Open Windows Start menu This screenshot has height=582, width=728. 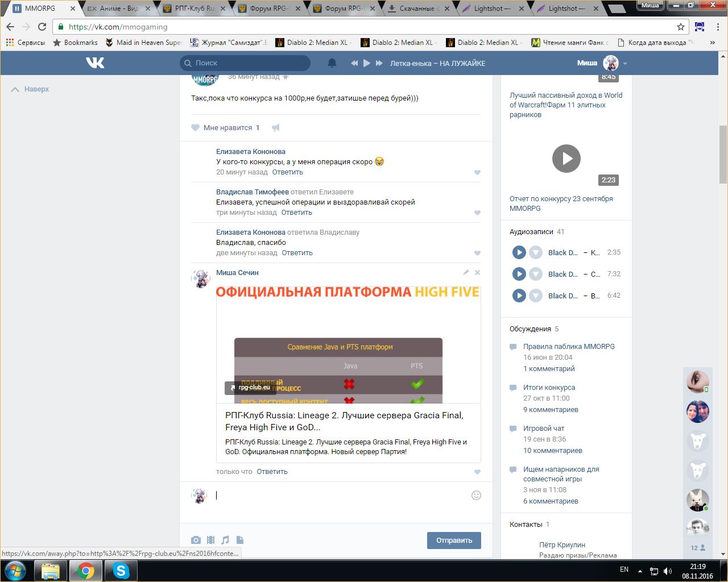(15, 570)
